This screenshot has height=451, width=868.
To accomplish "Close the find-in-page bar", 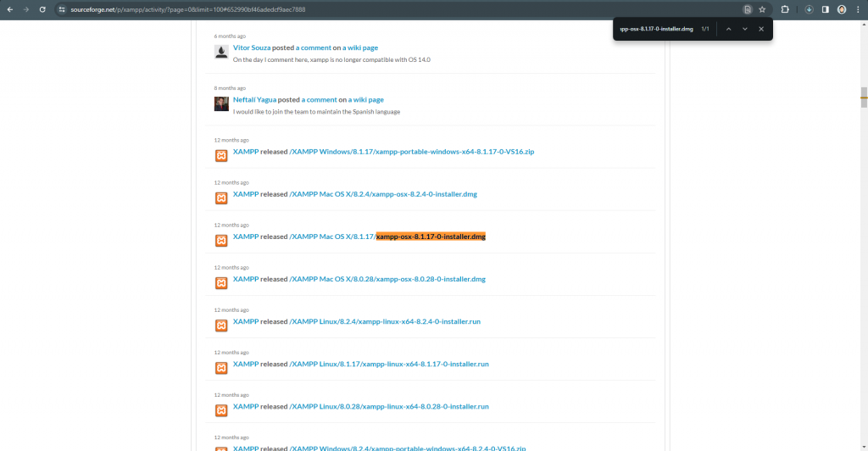I will (761, 29).
